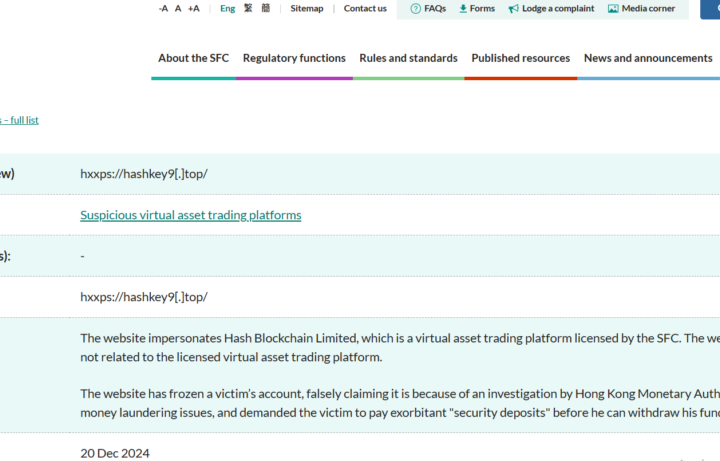Select the second hxxps://hashkey9[.]top/ website text
This screenshot has width=720, height=461.
tap(144, 297)
